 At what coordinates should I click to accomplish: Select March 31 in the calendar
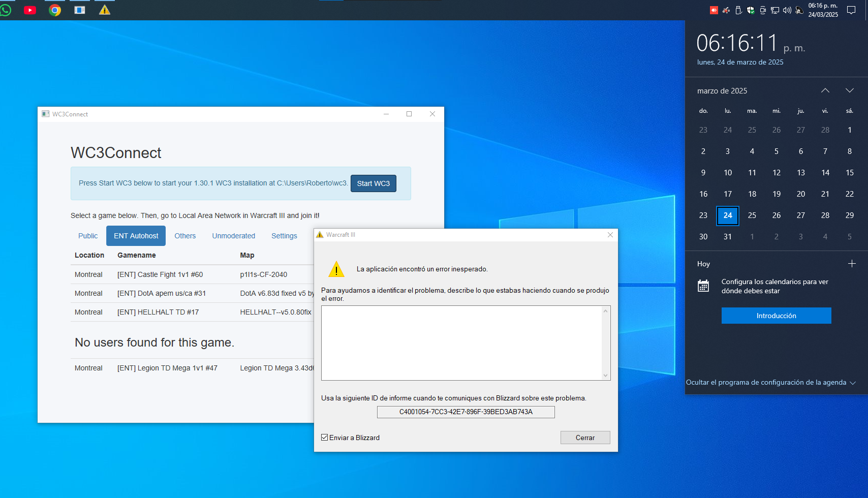point(728,237)
